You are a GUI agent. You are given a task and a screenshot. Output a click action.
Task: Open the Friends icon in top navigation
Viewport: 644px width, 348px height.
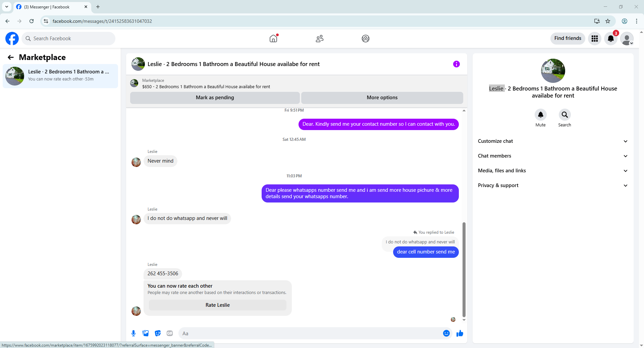320,39
